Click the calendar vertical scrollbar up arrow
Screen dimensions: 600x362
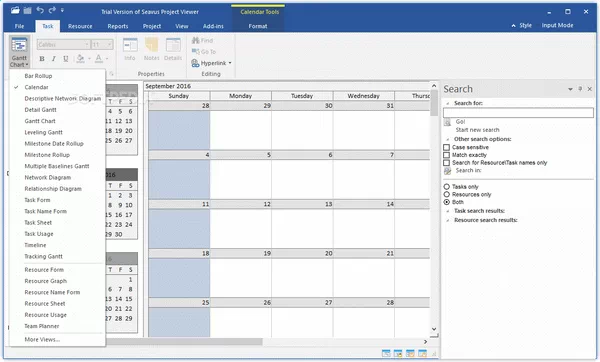tap(434, 86)
